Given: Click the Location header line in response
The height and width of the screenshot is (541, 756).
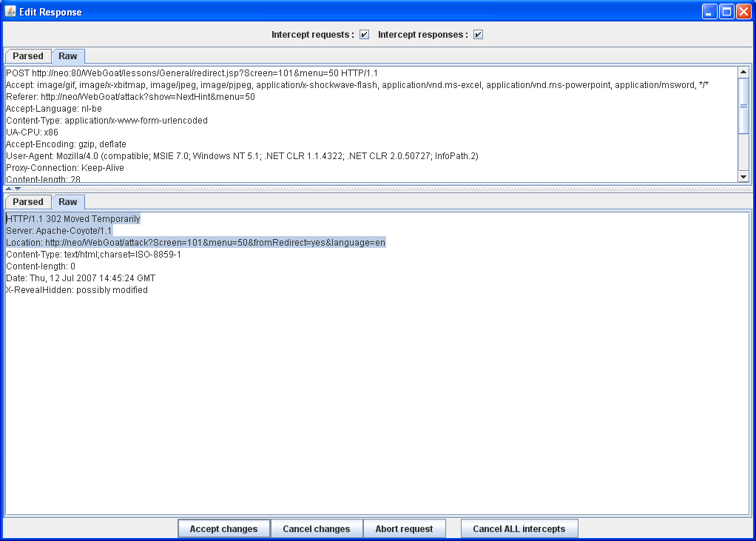Looking at the screenshot, I should pos(195,243).
